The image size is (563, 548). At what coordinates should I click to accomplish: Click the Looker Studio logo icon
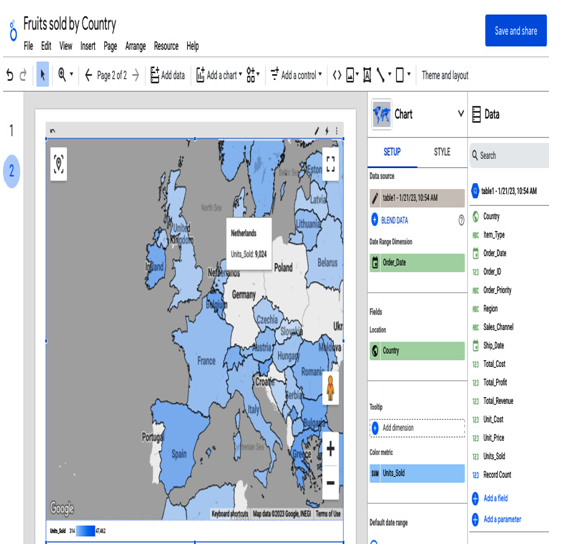[13, 31]
